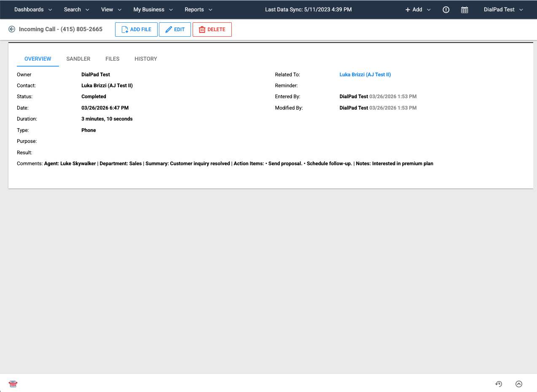Open the View dropdown menu
The height and width of the screenshot is (392, 537).
click(x=111, y=10)
